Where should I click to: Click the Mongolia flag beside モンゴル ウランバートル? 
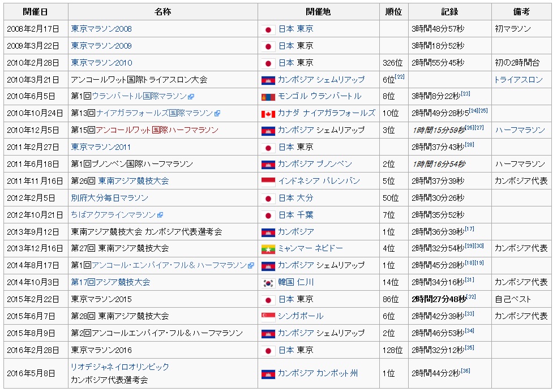(268, 97)
